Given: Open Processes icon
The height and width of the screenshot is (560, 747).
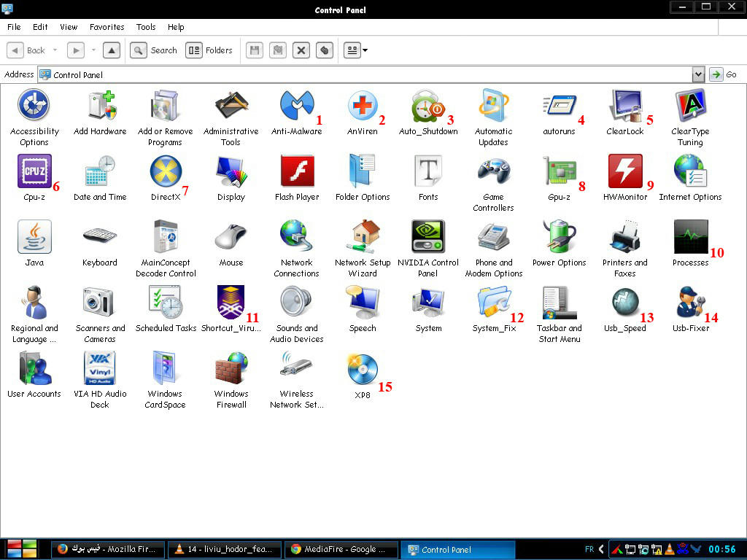Looking at the screenshot, I should 690,236.
